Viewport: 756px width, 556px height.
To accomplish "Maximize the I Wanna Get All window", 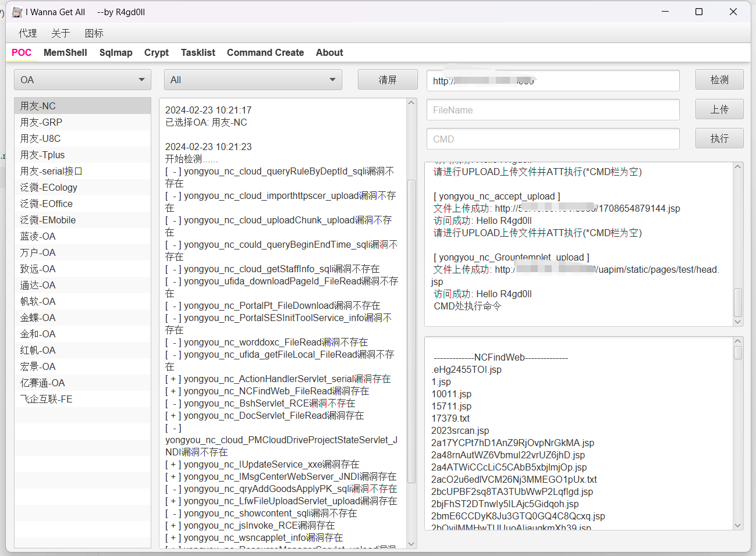I will pyautogui.click(x=699, y=12).
